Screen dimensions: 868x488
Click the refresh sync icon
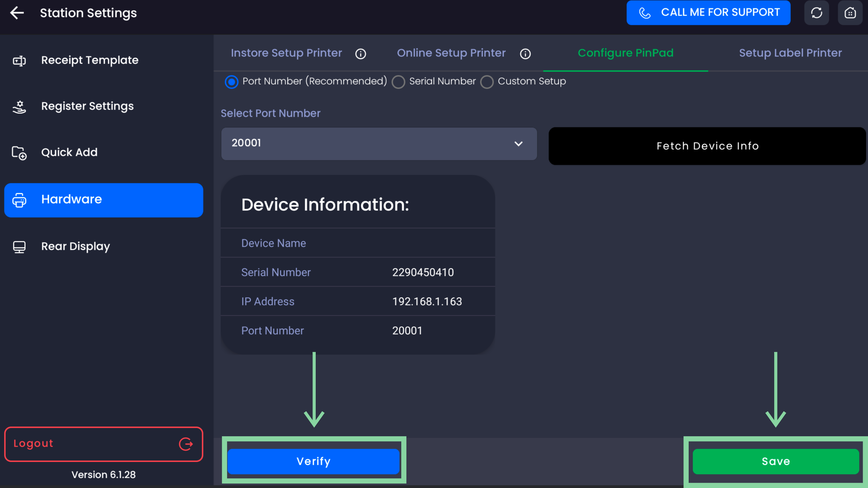[x=816, y=13]
